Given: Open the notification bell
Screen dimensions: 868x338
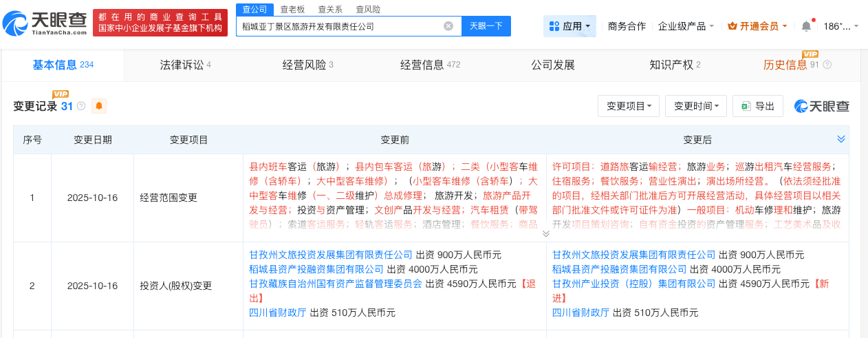Looking at the screenshot, I should (806, 26).
